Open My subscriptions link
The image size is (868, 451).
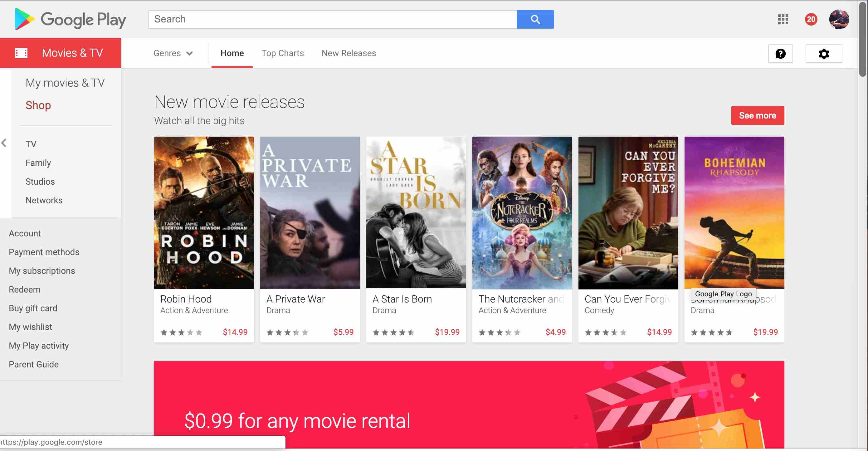point(42,270)
